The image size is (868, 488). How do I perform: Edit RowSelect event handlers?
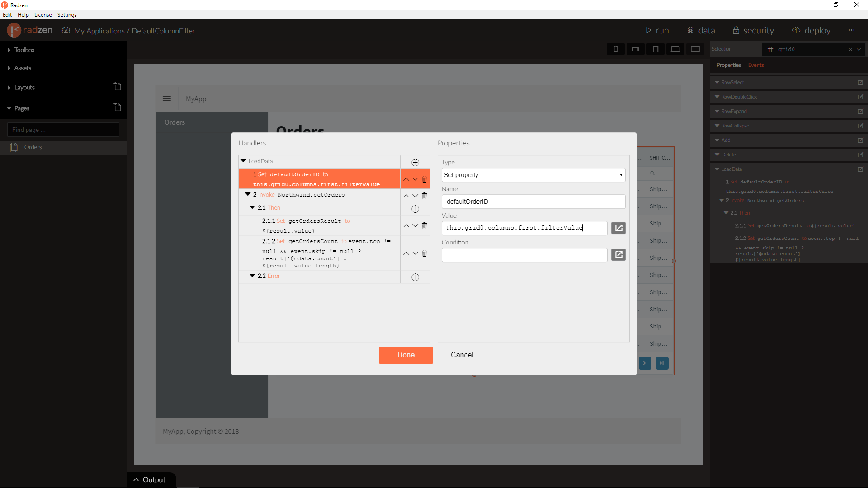click(860, 82)
